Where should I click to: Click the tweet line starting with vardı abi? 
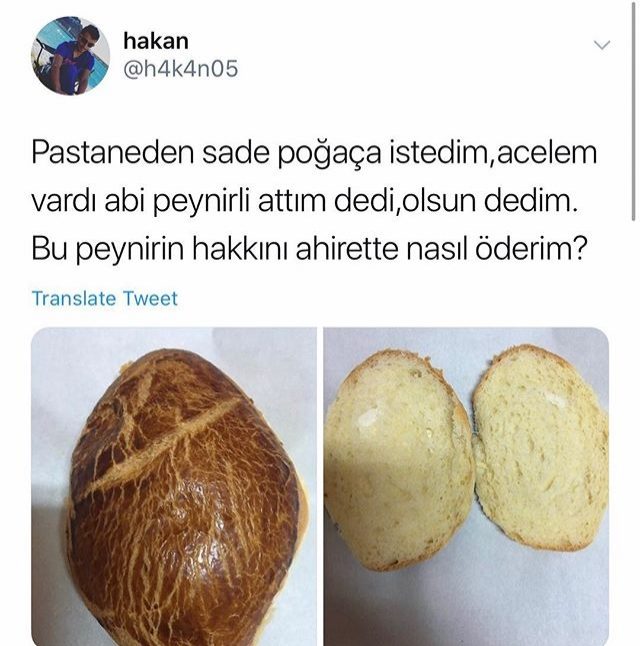coord(305,202)
